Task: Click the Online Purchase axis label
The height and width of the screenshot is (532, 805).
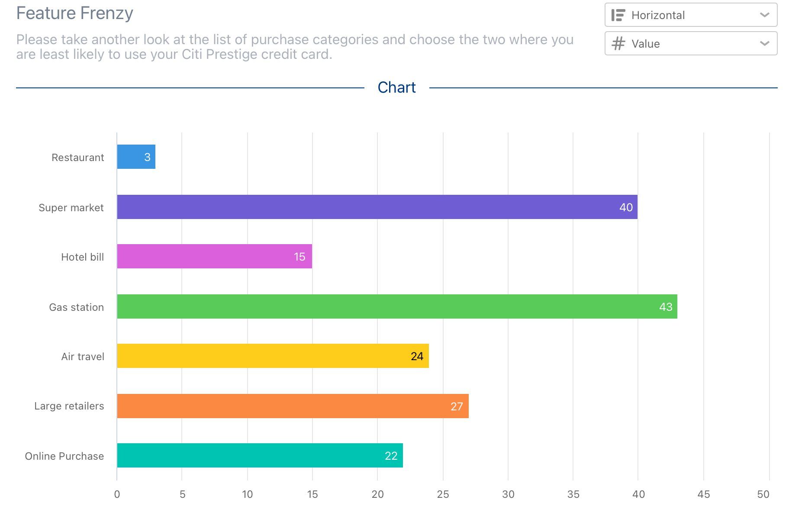Action: (x=64, y=456)
